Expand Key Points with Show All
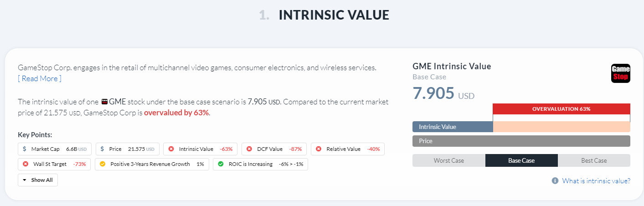 click(x=38, y=180)
